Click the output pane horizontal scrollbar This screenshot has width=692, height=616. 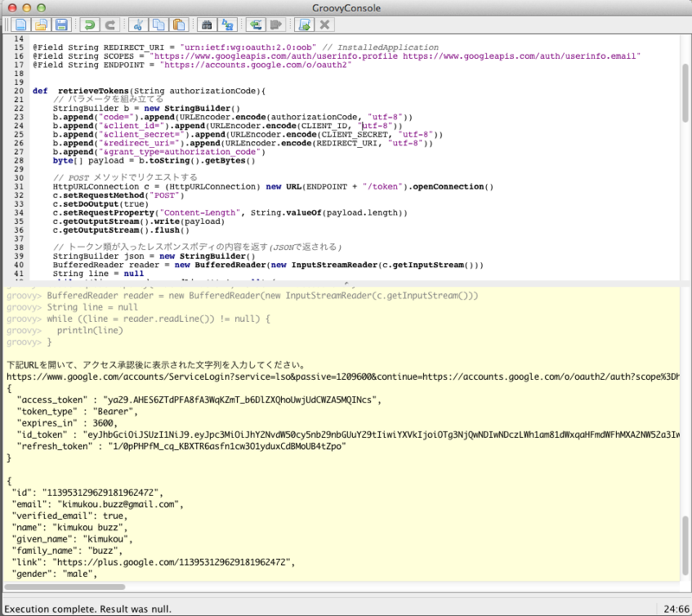pyautogui.click(x=65, y=587)
